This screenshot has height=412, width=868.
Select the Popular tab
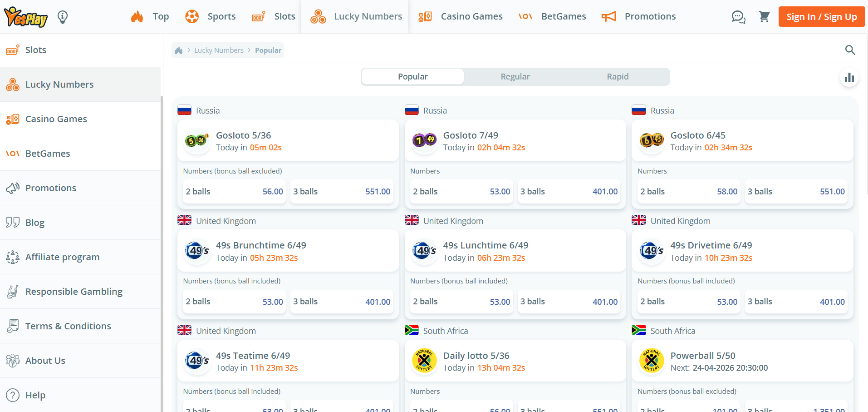(412, 77)
